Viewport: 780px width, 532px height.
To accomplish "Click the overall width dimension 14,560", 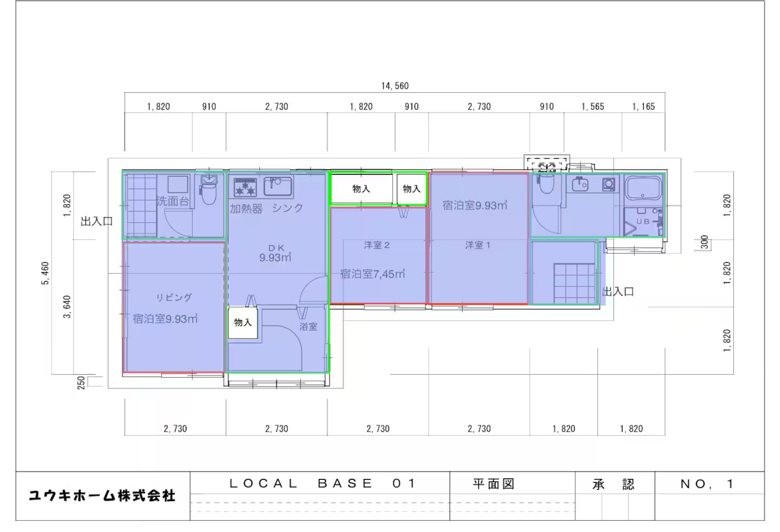I will pos(395,86).
